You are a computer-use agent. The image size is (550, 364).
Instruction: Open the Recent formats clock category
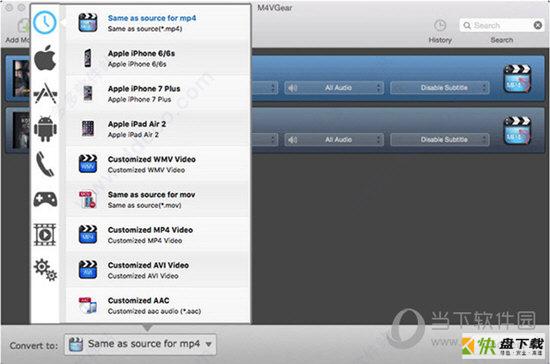coord(45,22)
